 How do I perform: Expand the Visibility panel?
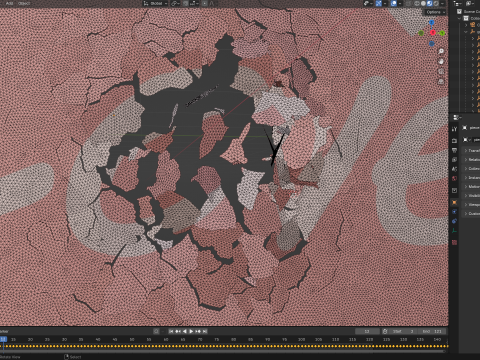tap(471, 196)
